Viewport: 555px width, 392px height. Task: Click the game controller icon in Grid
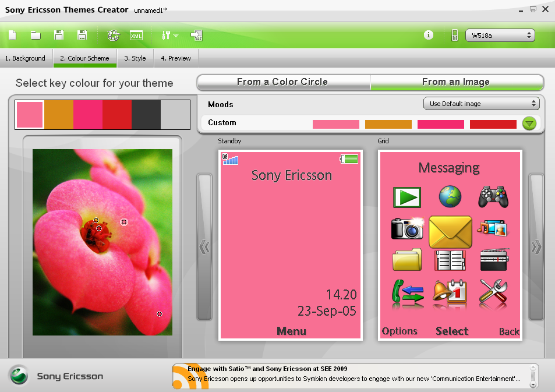493,197
